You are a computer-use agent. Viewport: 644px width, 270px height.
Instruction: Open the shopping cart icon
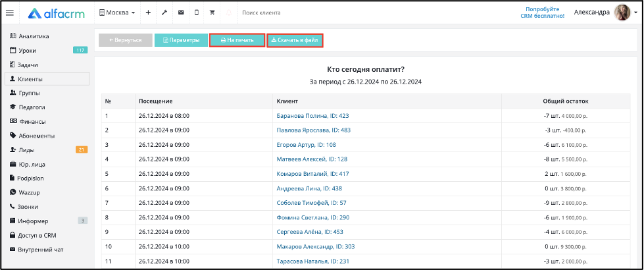click(x=212, y=13)
